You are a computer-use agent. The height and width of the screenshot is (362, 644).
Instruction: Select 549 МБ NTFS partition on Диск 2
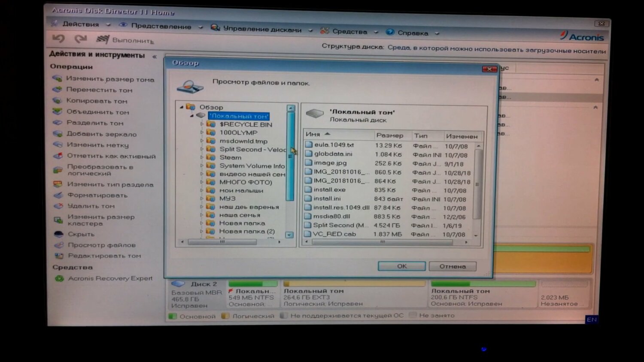(252, 294)
